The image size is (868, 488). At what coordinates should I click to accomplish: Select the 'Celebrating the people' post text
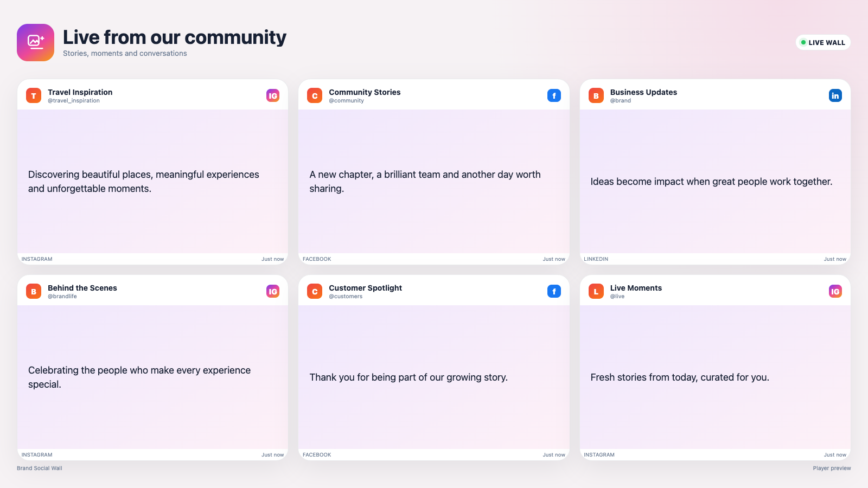click(139, 377)
